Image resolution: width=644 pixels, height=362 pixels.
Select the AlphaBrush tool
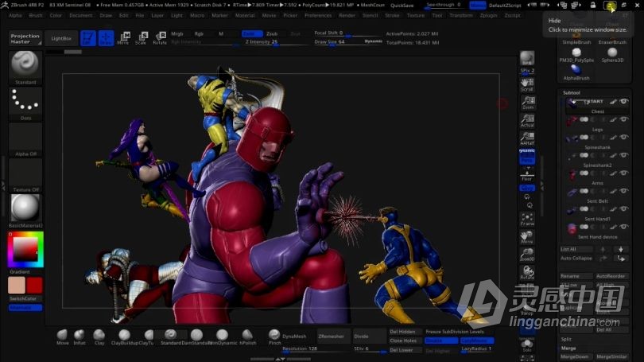pyautogui.click(x=576, y=72)
